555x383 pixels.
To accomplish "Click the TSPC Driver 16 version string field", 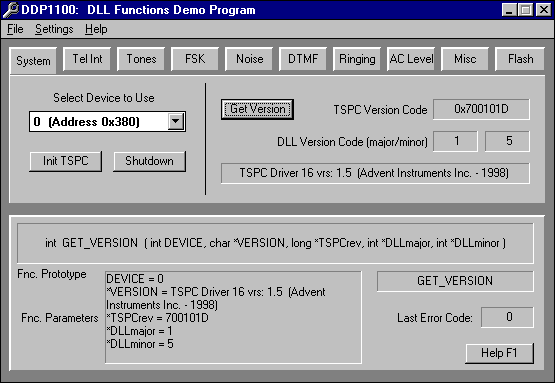I will 375,173.
